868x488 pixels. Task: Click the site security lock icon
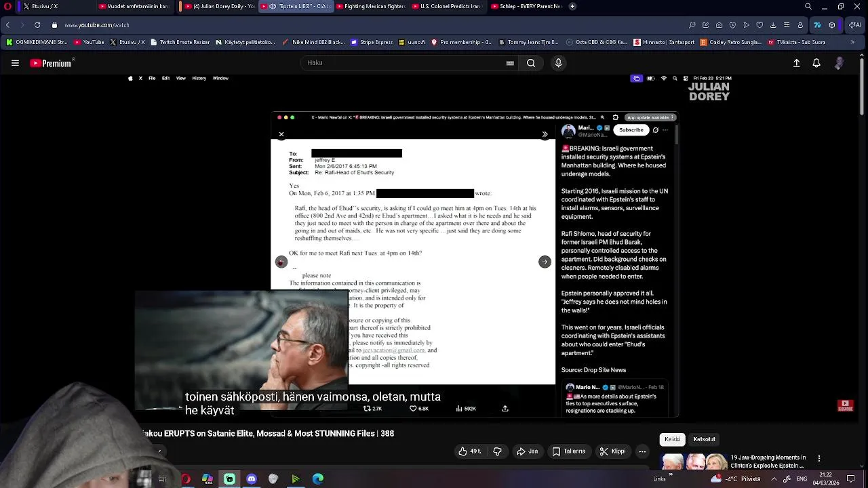(55, 25)
